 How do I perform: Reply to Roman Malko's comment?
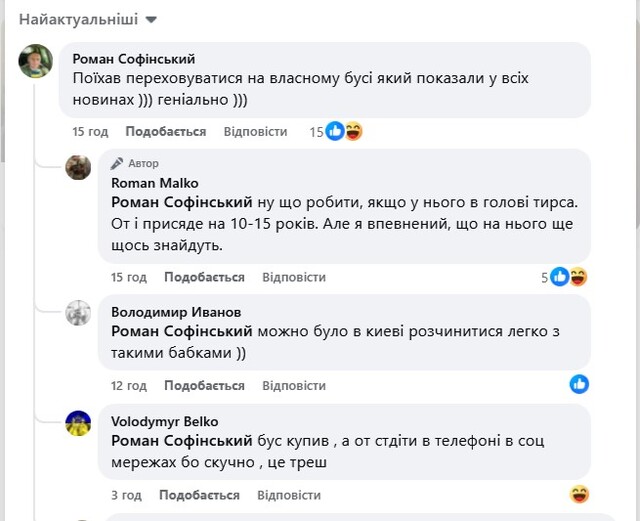[x=294, y=277]
